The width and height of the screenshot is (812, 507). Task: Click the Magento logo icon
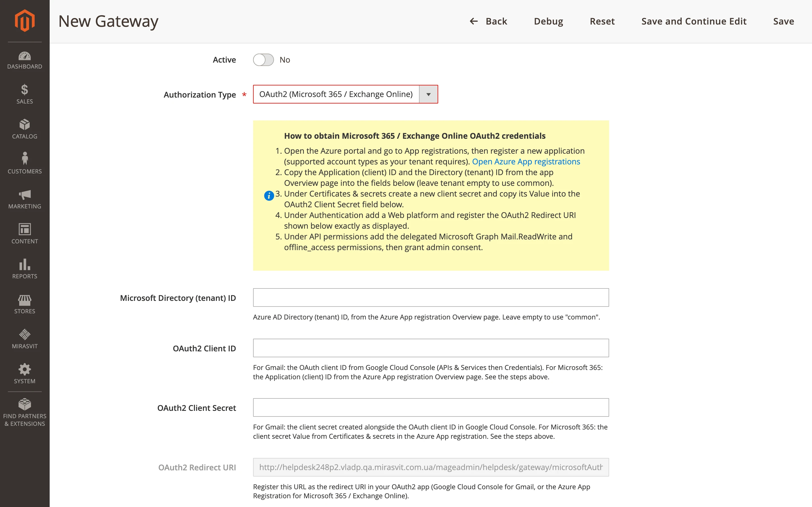coord(25,21)
